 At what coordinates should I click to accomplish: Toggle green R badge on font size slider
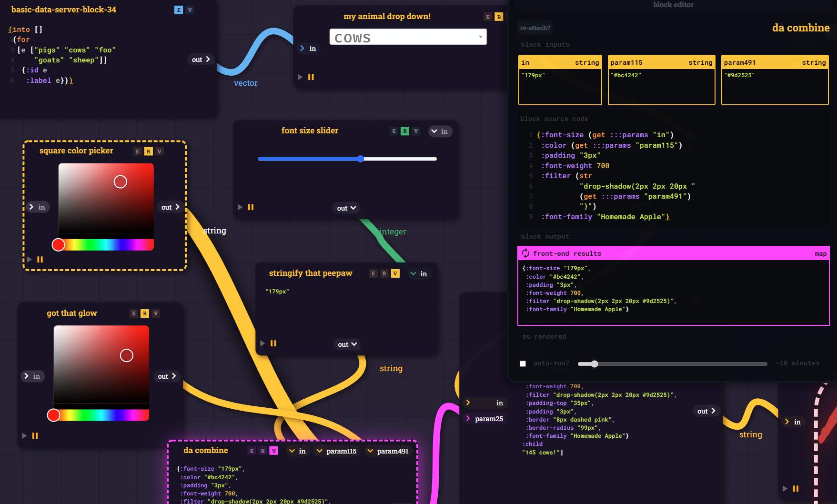pos(405,131)
